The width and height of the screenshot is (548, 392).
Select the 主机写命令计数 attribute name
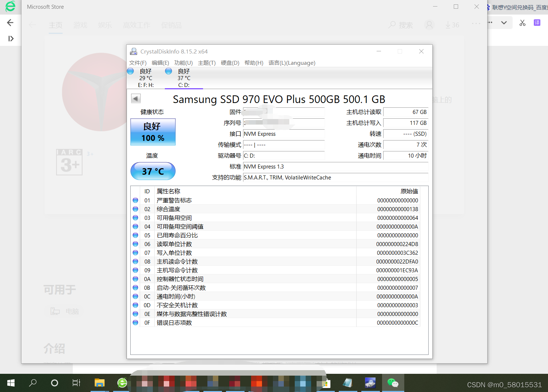177,270
